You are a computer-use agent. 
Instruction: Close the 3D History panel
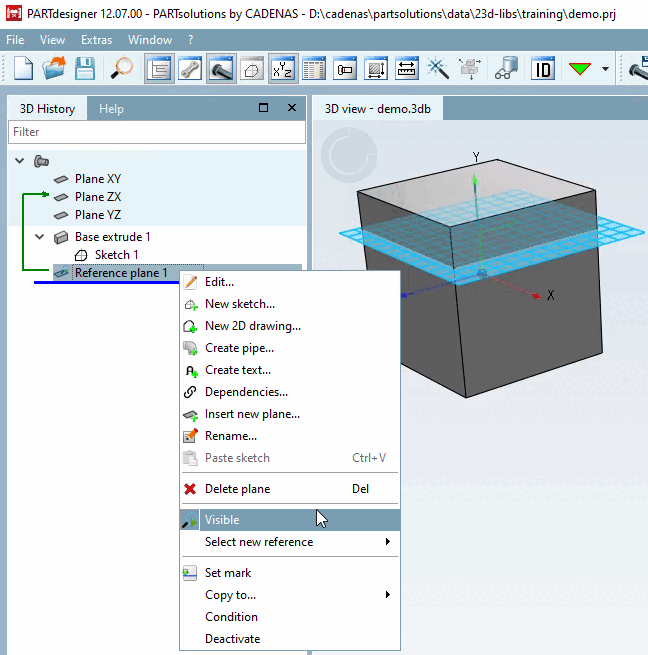(292, 108)
